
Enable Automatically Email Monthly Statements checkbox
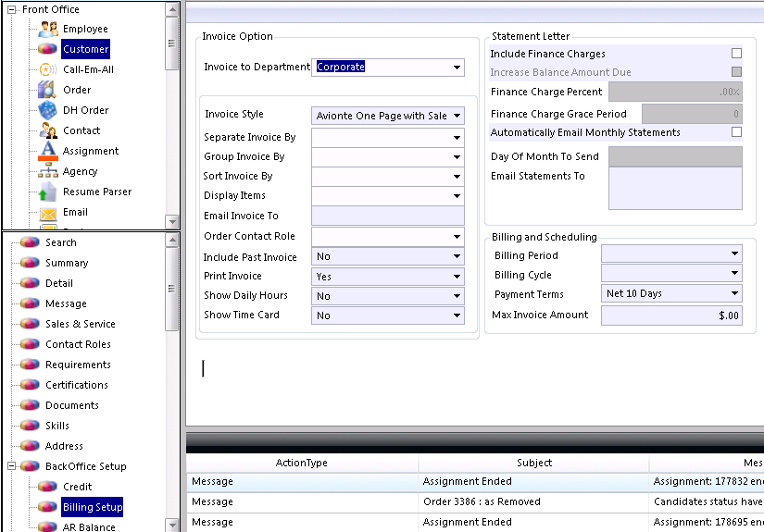736,132
